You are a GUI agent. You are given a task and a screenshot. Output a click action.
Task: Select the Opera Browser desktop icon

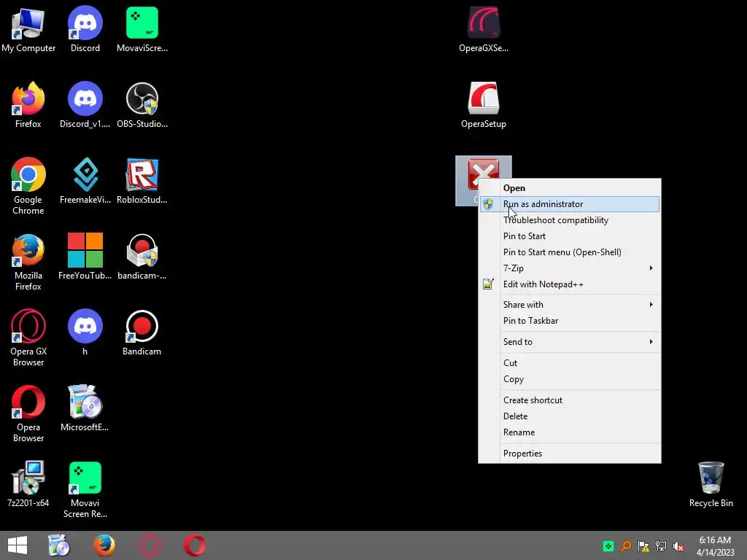pyautogui.click(x=28, y=413)
